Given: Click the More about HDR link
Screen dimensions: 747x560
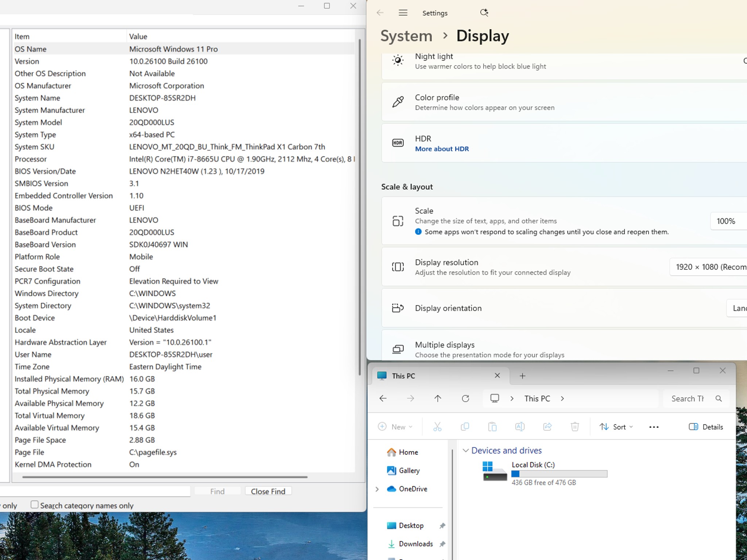Looking at the screenshot, I should [x=442, y=149].
